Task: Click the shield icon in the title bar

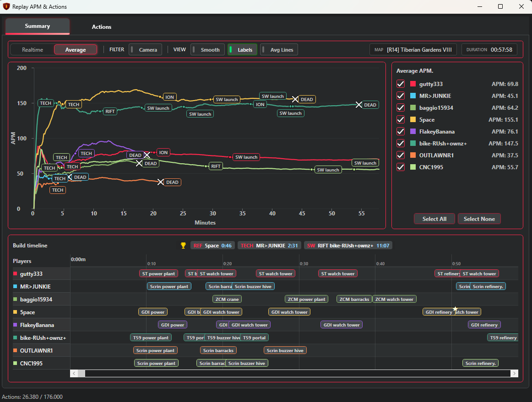Action: coord(6,6)
